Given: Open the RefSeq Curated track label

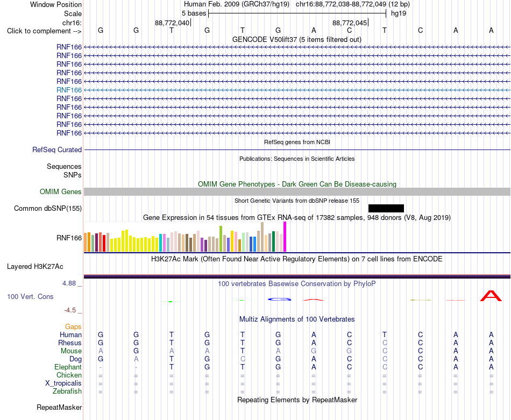Looking at the screenshot, I should [x=56, y=150].
